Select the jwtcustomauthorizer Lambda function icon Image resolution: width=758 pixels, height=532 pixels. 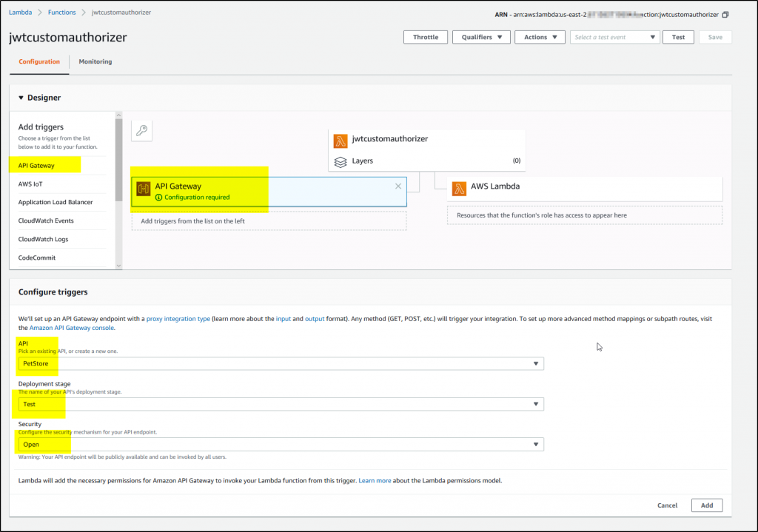[341, 138]
